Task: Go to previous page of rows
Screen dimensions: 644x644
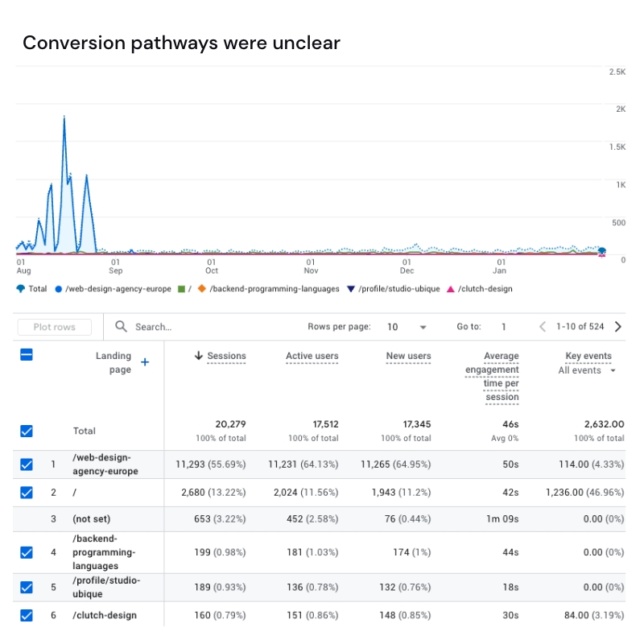Action: [543, 327]
